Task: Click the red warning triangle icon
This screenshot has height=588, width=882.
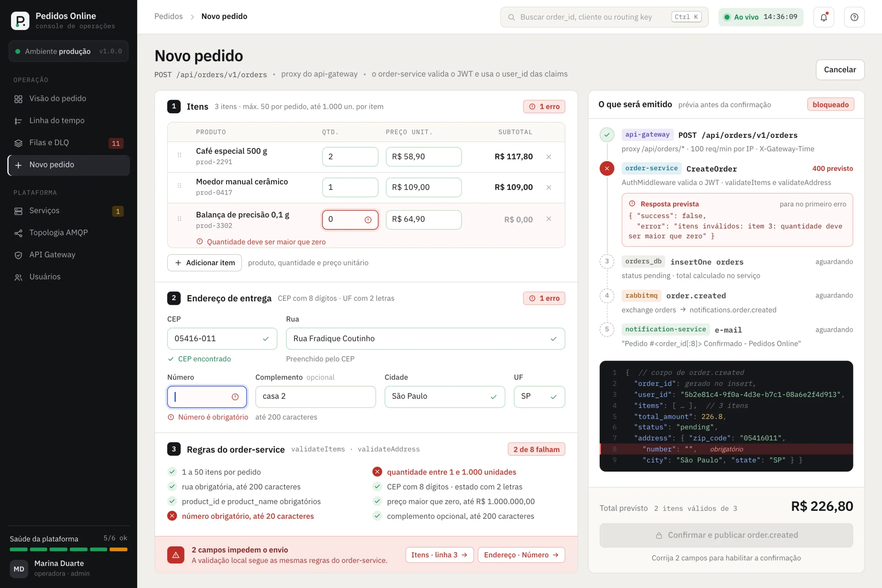Action: 175,555
